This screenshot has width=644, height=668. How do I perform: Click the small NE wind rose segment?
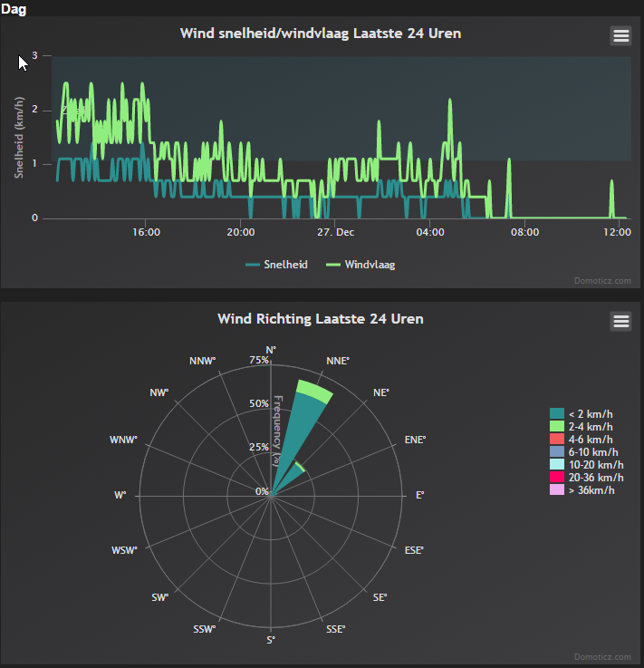290,478
